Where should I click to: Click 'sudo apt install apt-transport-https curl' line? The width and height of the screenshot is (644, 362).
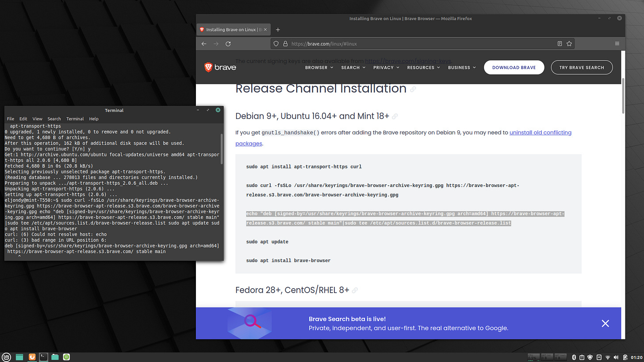[x=304, y=167]
